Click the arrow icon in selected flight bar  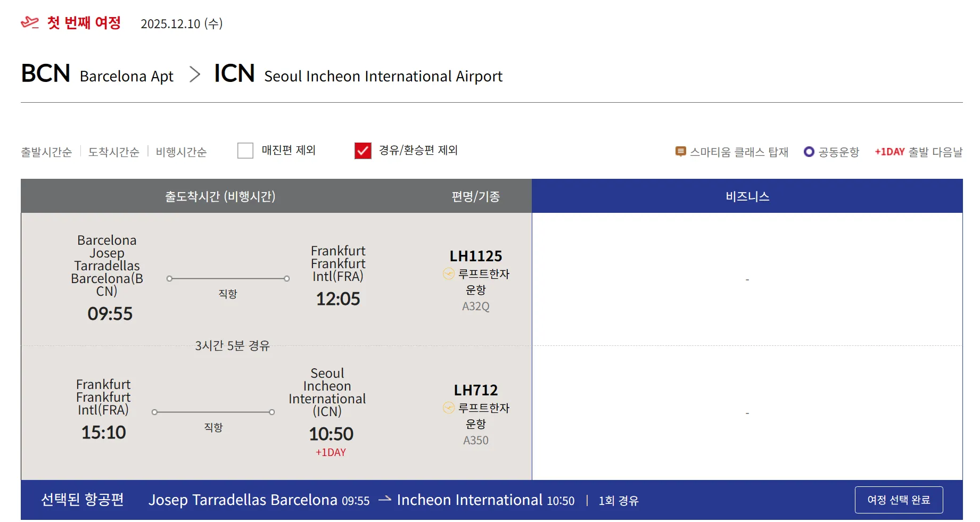point(384,499)
